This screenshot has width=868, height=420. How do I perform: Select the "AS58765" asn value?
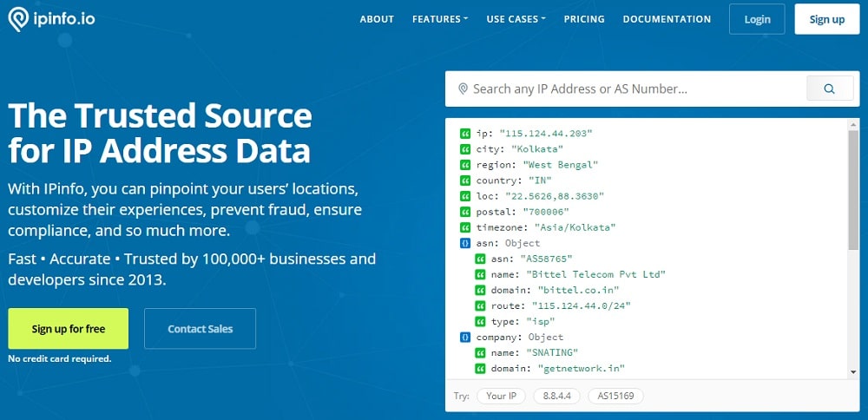click(x=546, y=259)
